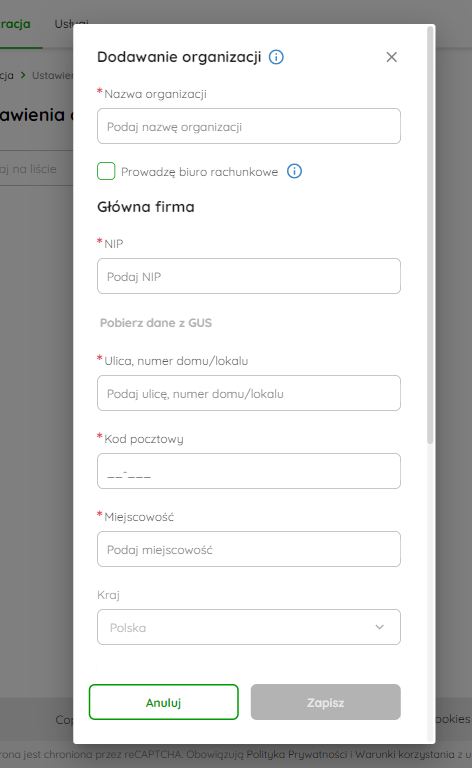Open the Kraj dropdown showing Polska

(x=249, y=627)
